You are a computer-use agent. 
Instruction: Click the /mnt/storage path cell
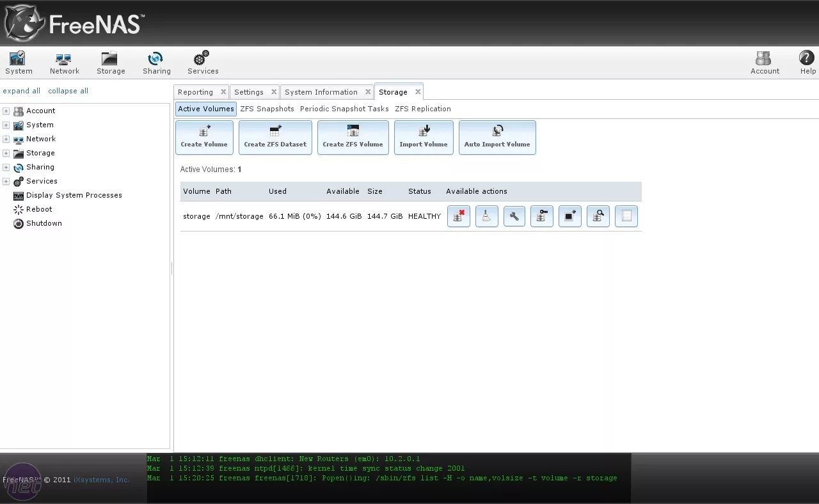click(x=239, y=216)
